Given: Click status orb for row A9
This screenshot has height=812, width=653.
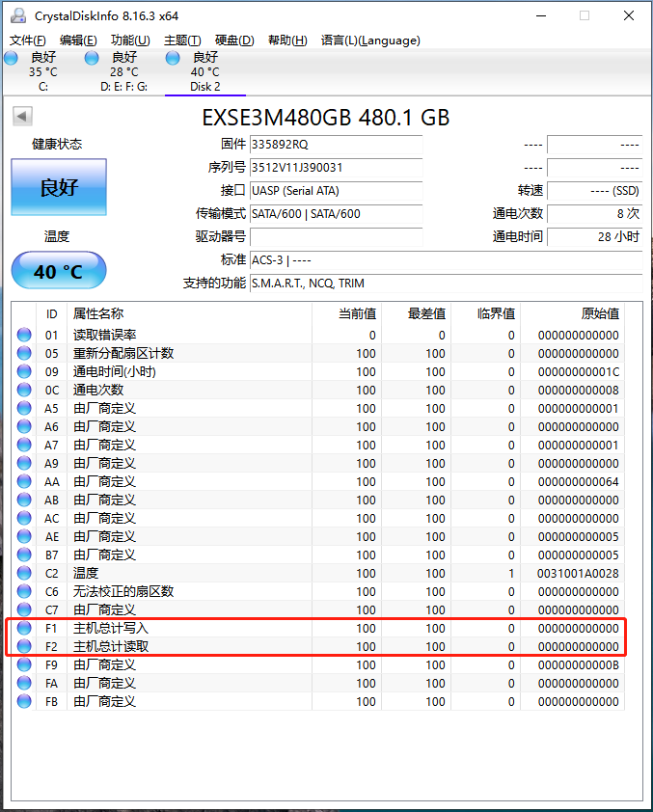Looking at the screenshot, I should click(x=24, y=463).
